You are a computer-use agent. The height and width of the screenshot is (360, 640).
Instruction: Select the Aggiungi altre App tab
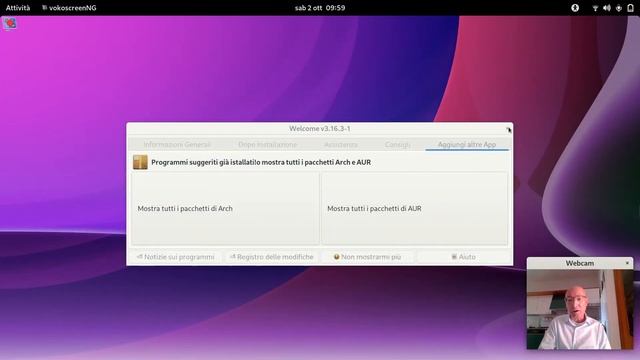(467, 144)
